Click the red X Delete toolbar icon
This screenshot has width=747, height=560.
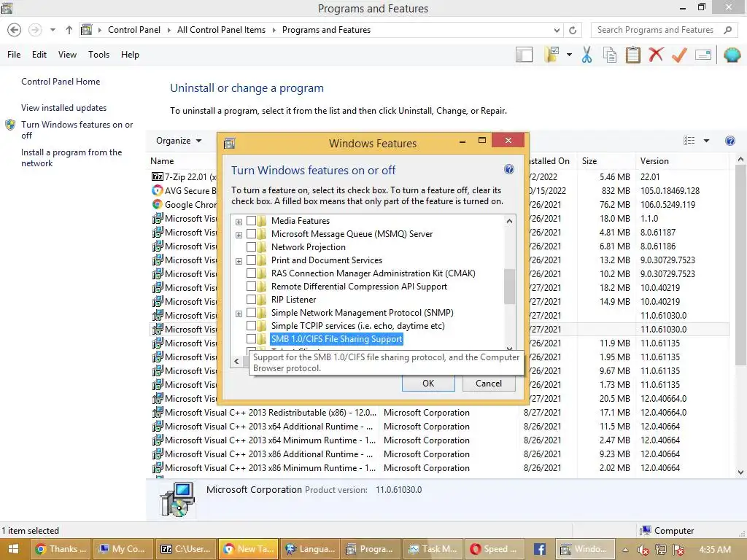tap(656, 54)
